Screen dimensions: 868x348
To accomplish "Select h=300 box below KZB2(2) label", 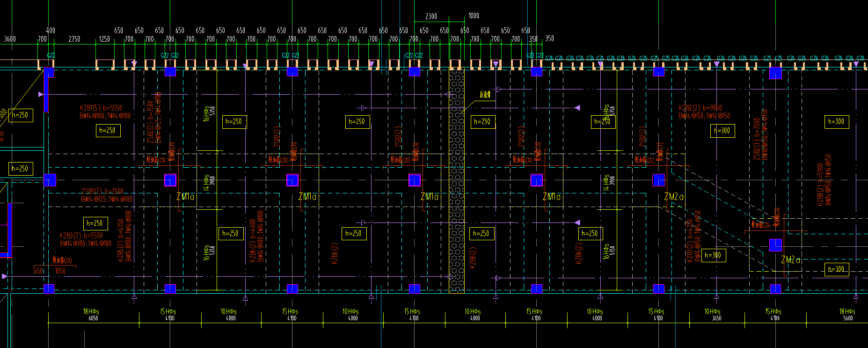I will coord(722,131).
